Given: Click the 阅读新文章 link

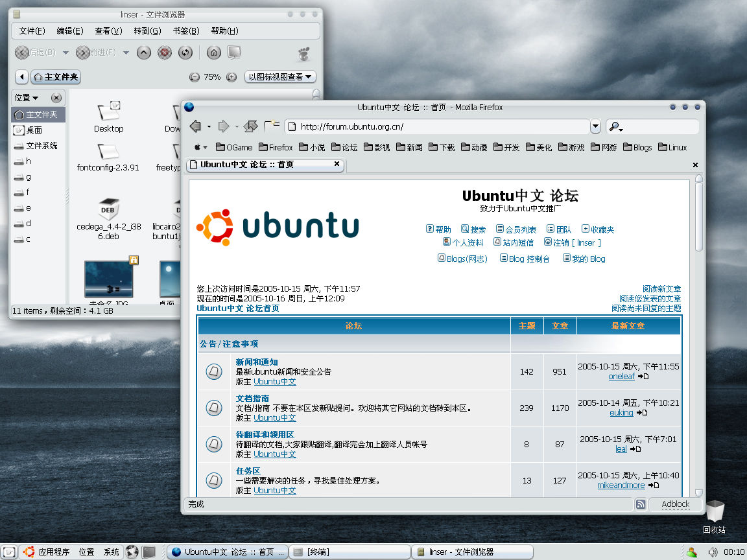Looking at the screenshot, I should [x=661, y=289].
